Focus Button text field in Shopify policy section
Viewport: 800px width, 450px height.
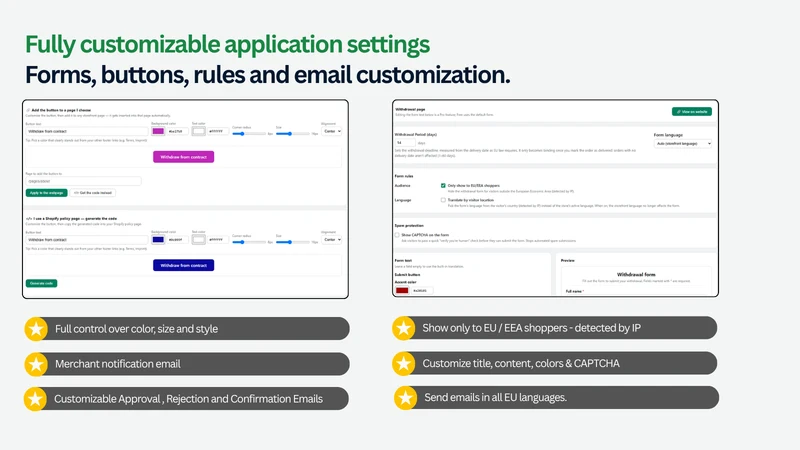pyautogui.click(x=87, y=239)
